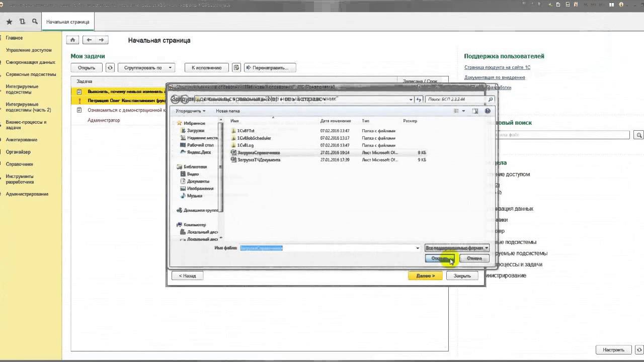Open the Упорядочить dropdown in the file dialog

(191, 111)
